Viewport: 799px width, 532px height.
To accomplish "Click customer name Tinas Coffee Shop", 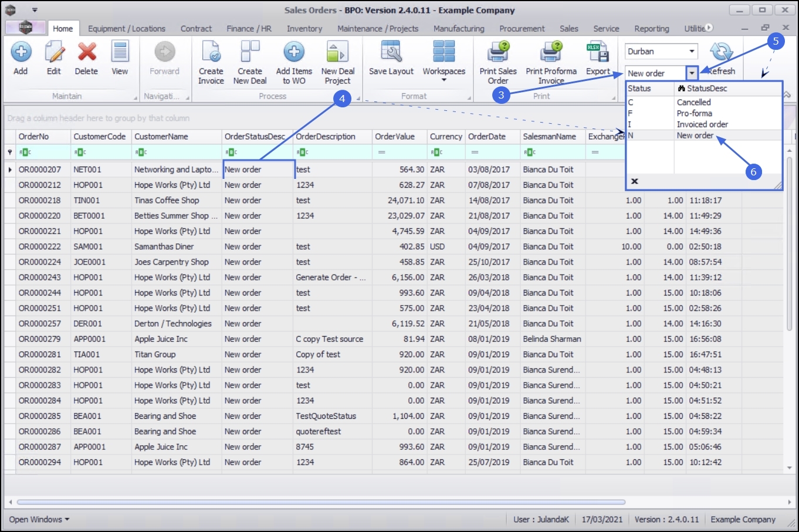I will tap(167, 201).
